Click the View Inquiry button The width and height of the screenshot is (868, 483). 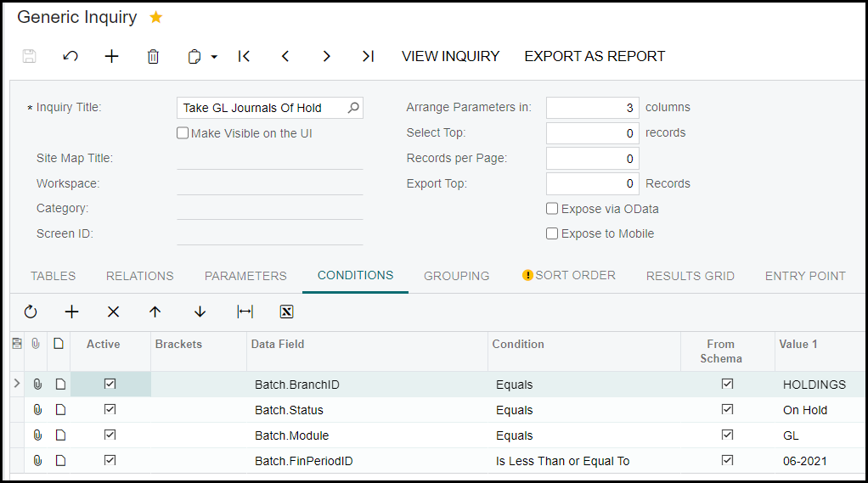coord(450,57)
